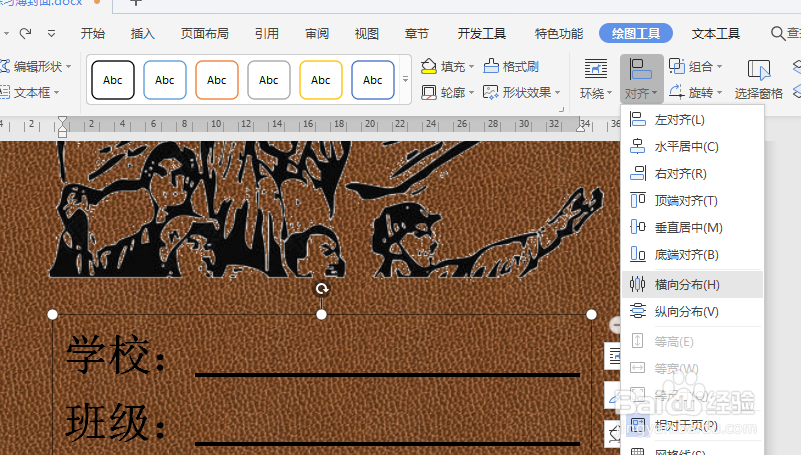Click the 对齐 align button
Screen dimensions: 801x455
coord(641,79)
